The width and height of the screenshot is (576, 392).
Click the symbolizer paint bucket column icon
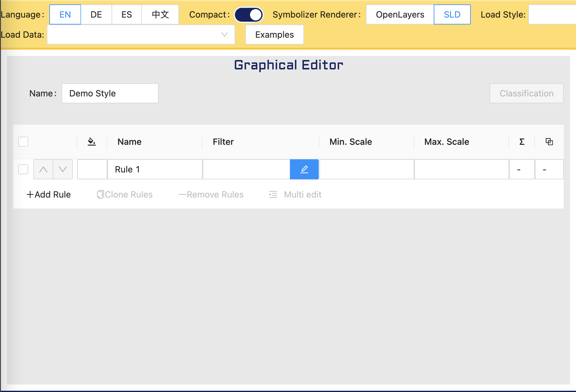pos(92,142)
